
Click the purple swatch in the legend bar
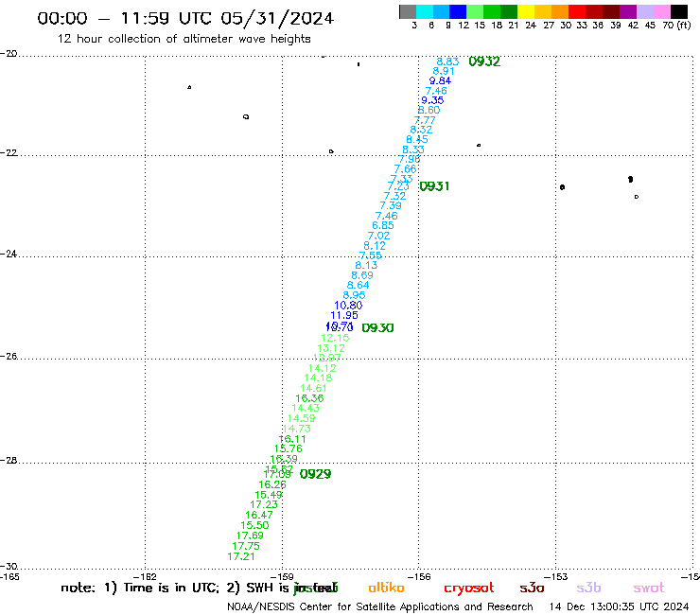click(x=628, y=11)
